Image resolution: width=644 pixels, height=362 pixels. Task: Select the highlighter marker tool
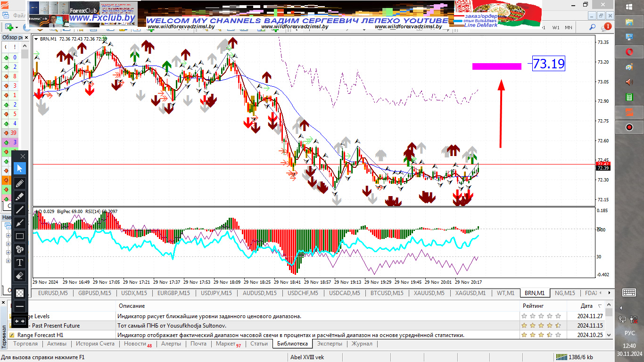point(20,197)
